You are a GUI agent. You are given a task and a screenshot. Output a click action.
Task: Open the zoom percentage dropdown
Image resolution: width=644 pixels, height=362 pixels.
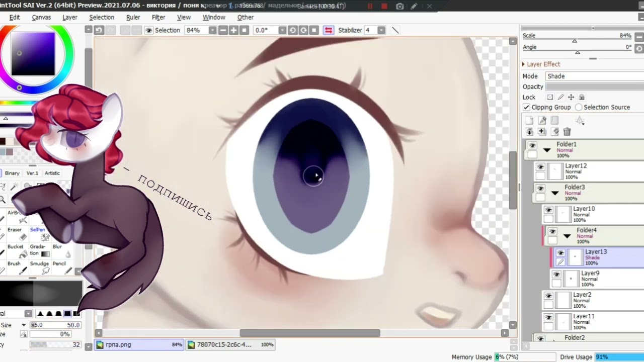212,30
